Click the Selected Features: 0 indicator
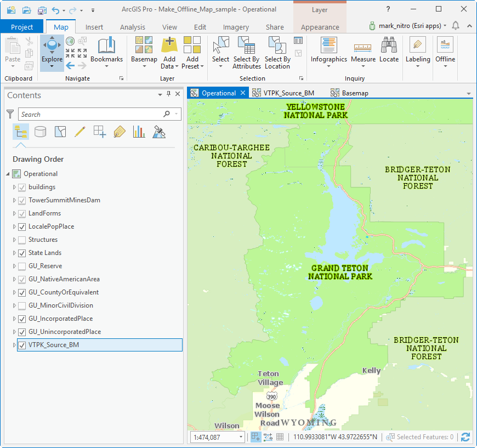The height and width of the screenshot is (448, 477). coord(420,437)
